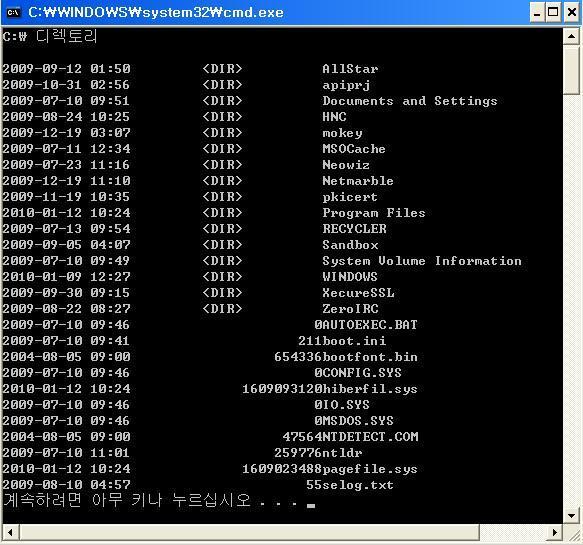The image size is (583, 545).
Task: Click the date 2010-01-09 12:27
Action: (x=66, y=277)
